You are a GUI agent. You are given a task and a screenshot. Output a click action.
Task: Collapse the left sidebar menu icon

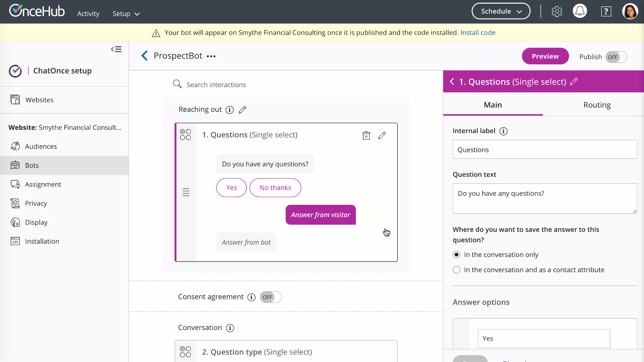click(x=116, y=49)
